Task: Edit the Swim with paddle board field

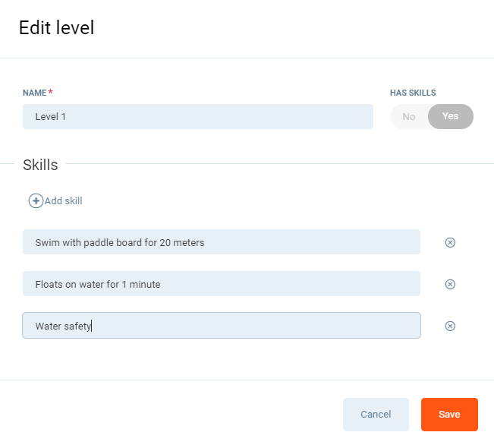Action: pos(221,242)
